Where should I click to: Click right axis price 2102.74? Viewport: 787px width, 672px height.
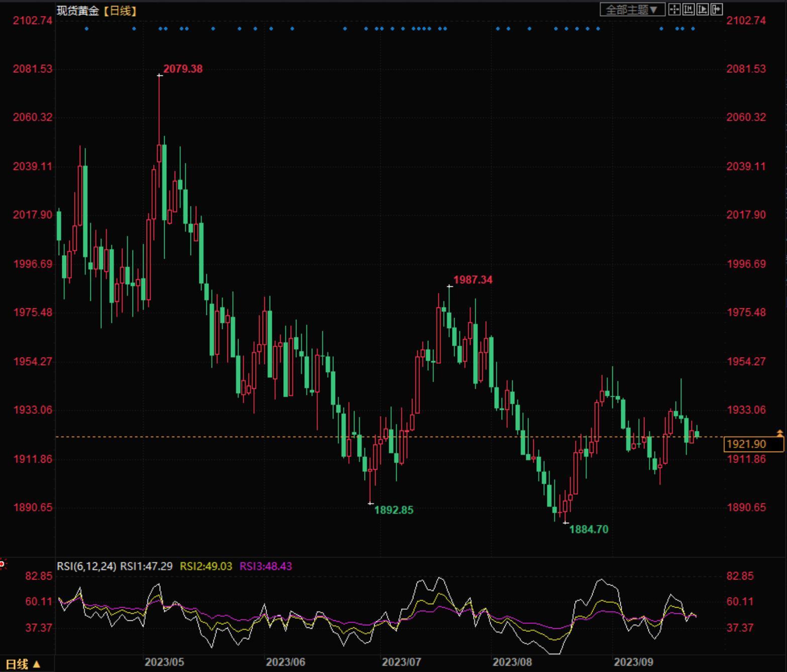pyautogui.click(x=746, y=21)
